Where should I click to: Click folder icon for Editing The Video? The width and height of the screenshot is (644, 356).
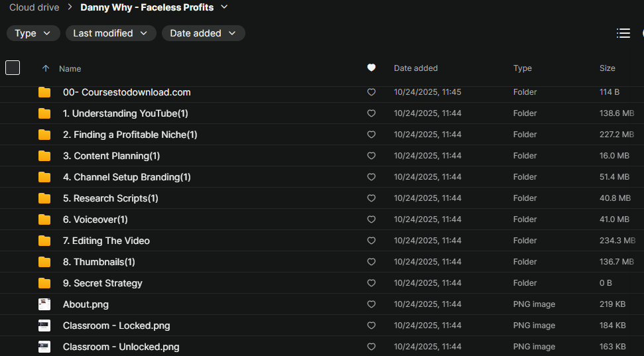point(44,241)
